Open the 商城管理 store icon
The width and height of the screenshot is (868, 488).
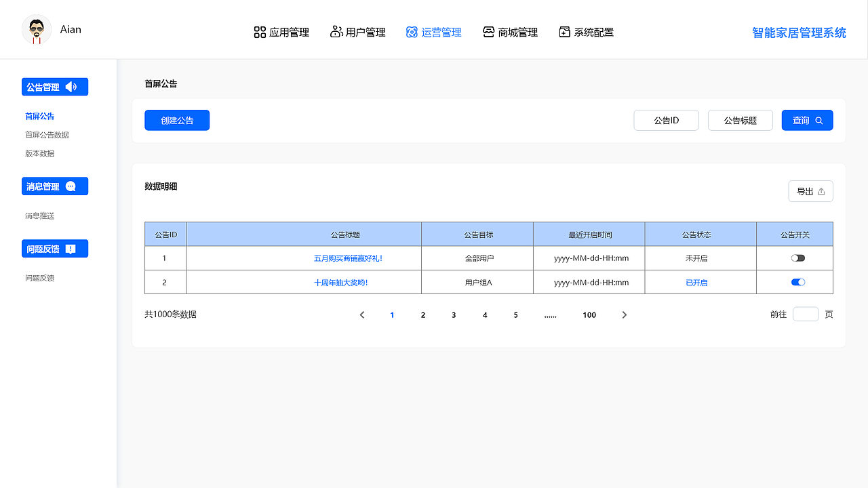tap(488, 31)
